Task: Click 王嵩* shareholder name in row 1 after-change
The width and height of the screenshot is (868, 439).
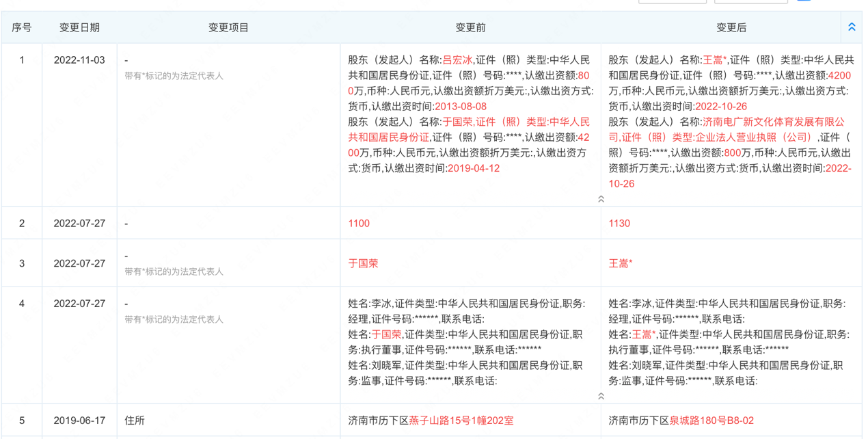Action: [715, 60]
